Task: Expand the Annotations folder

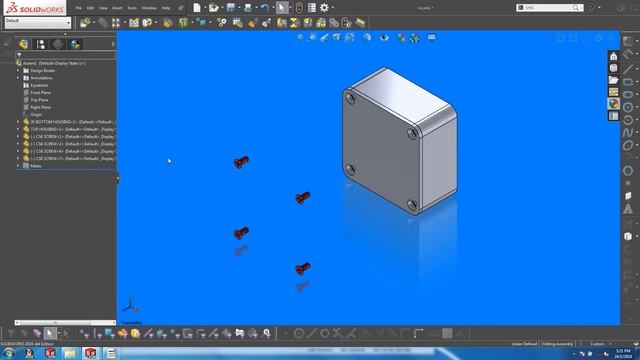Action: 18,78
